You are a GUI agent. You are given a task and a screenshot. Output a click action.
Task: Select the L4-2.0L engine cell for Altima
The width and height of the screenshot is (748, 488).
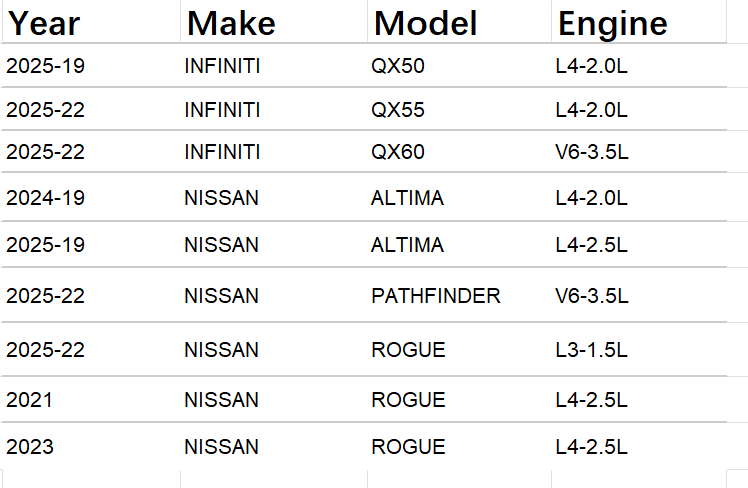[x=591, y=198]
